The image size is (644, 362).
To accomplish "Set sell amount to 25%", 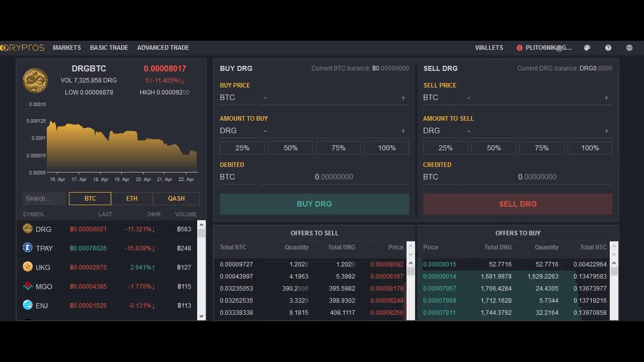I will point(446,148).
